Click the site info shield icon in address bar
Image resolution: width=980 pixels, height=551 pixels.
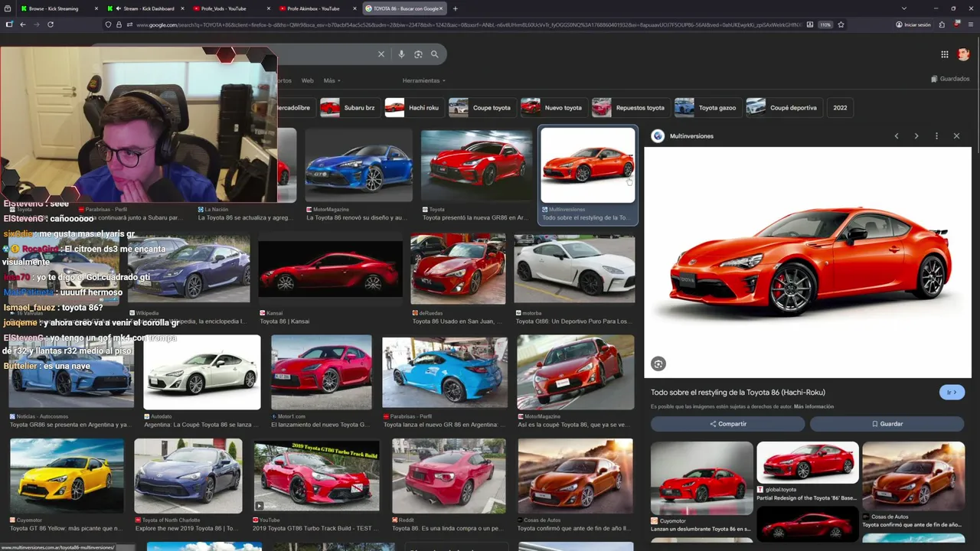click(x=108, y=24)
